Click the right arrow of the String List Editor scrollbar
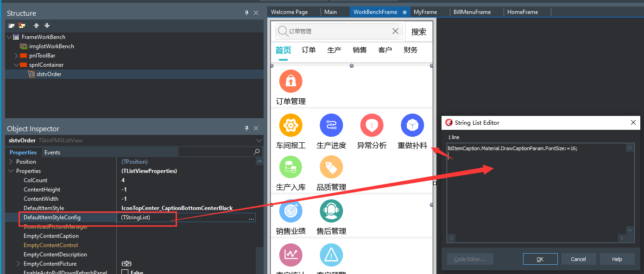The image size is (644, 274). (x=622, y=238)
